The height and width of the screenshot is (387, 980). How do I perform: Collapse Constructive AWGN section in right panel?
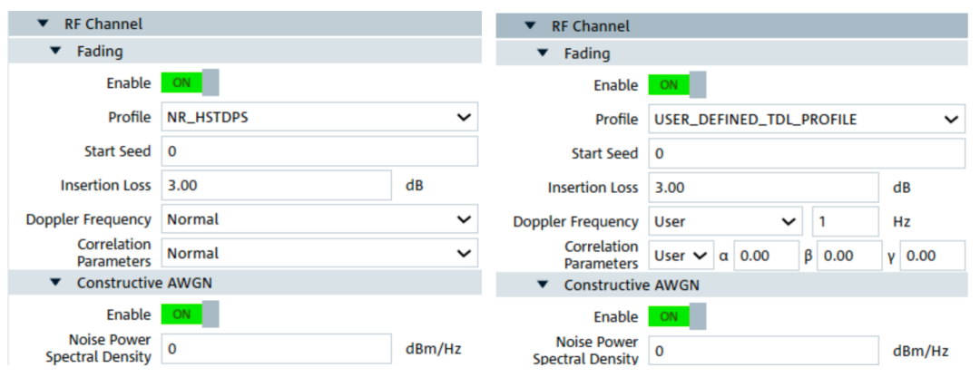tap(543, 285)
